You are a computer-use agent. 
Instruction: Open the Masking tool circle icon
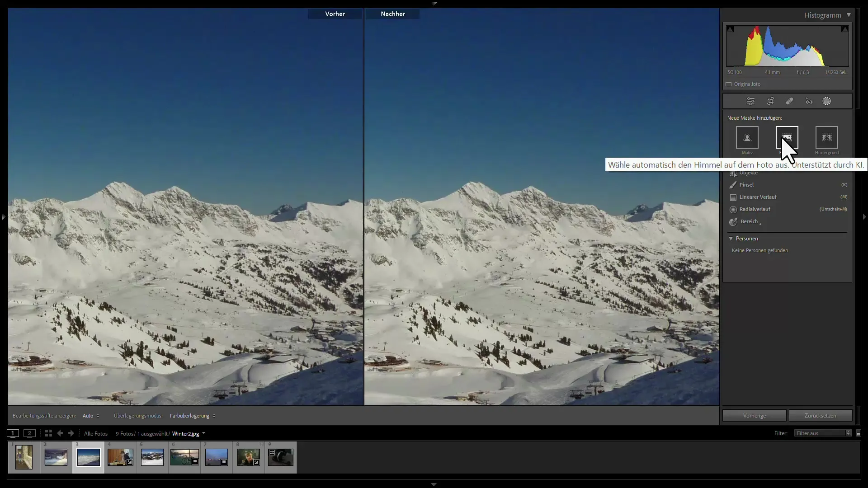click(x=826, y=101)
